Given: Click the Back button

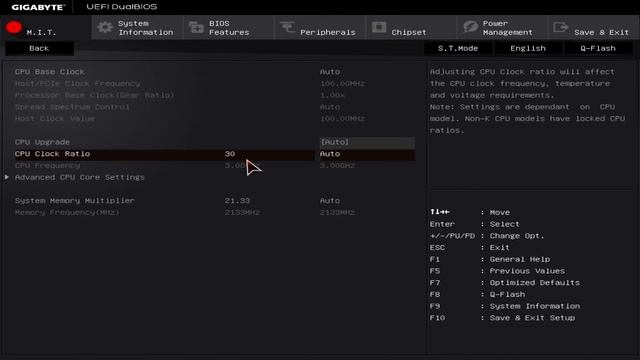Looking at the screenshot, I should tap(39, 48).
